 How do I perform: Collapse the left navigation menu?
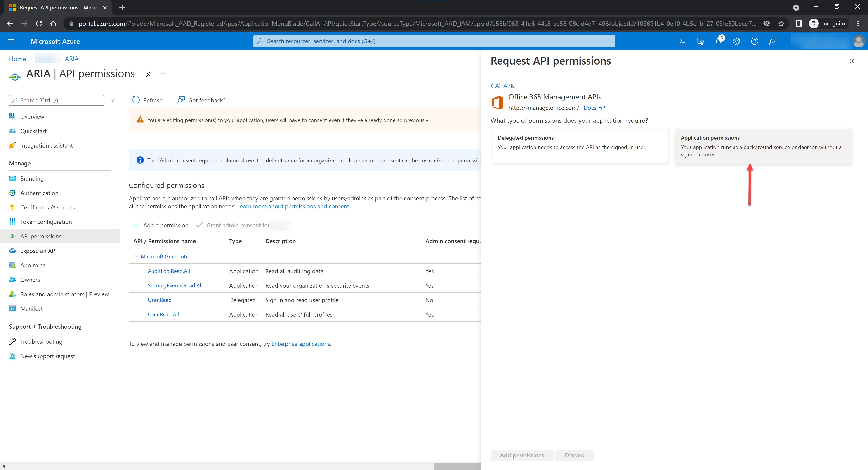click(113, 100)
